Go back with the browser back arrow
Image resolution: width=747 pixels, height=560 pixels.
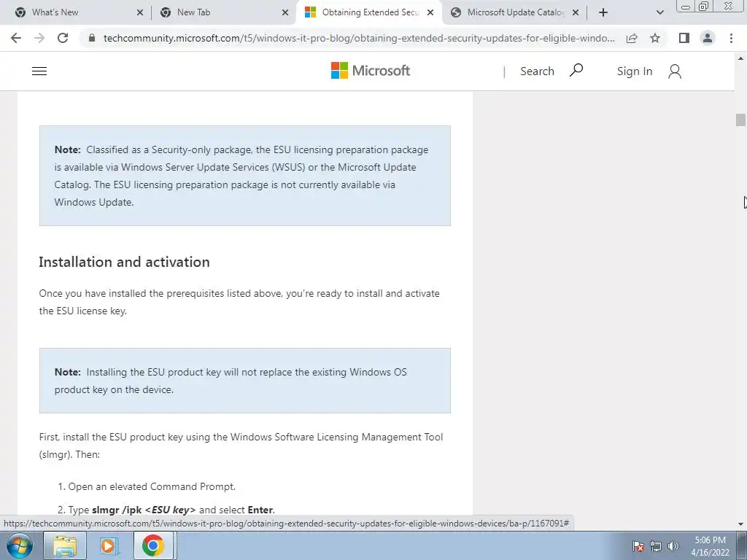16,38
